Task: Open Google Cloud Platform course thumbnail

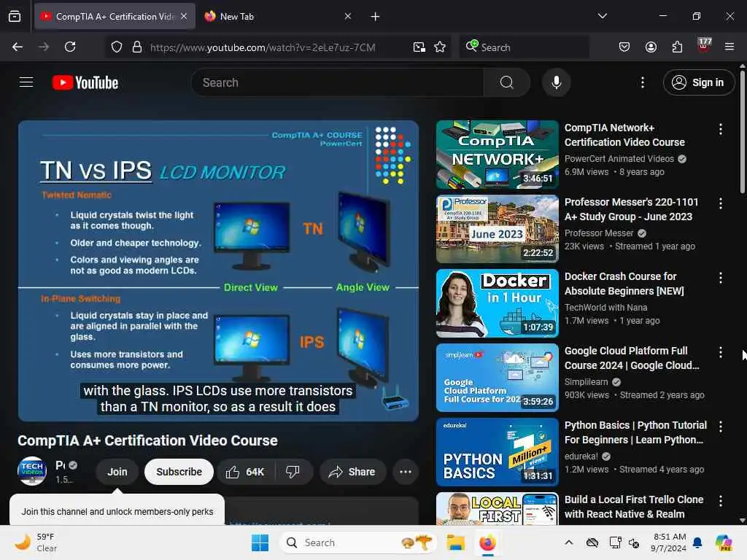Action: [x=498, y=378]
